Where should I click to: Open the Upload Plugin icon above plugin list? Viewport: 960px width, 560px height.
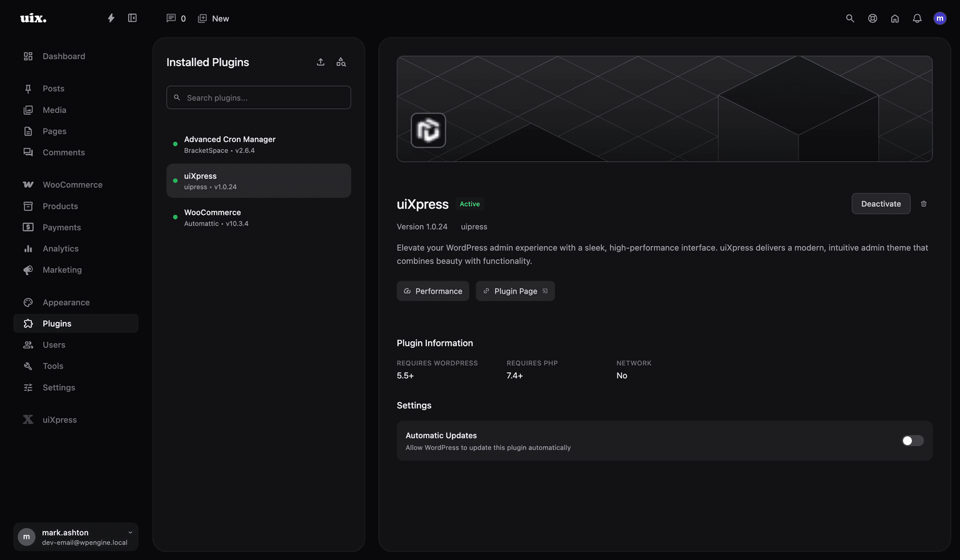point(321,61)
